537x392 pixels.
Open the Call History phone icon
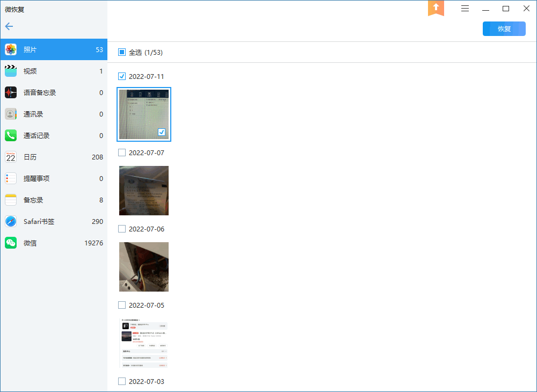11,136
